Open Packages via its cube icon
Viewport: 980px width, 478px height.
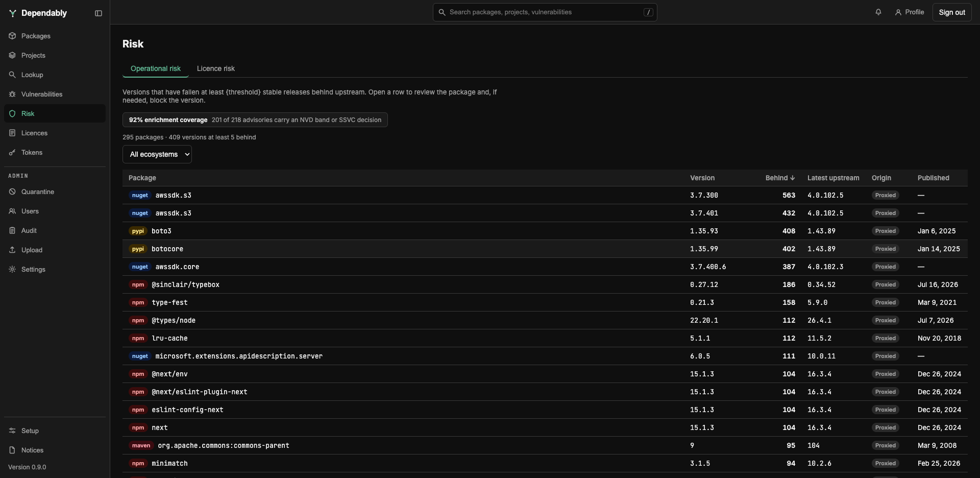(12, 36)
